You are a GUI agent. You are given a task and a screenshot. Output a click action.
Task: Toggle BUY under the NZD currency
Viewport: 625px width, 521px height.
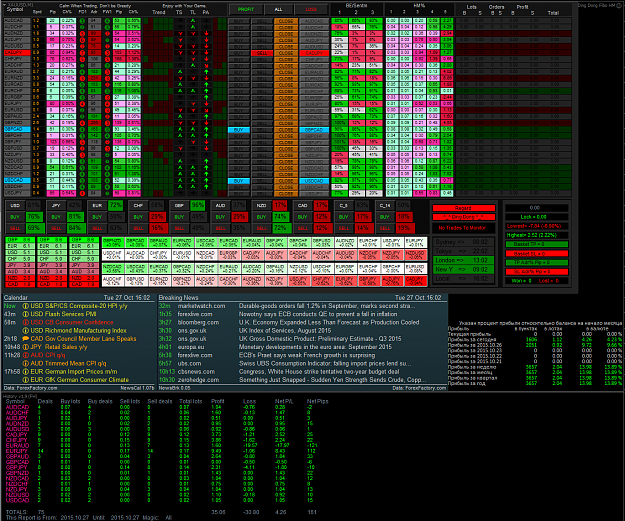pyautogui.click(x=261, y=217)
